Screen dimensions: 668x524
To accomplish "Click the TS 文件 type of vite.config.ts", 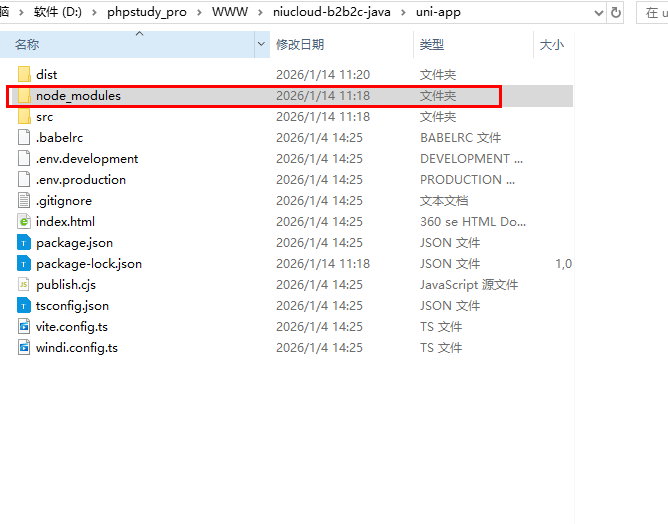I will pos(441,327).
